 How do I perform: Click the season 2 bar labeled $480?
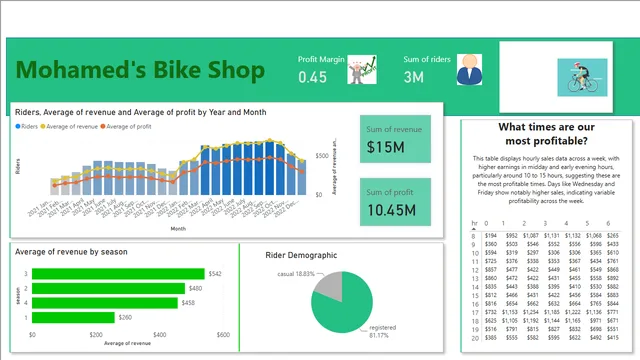pos(109,289)
